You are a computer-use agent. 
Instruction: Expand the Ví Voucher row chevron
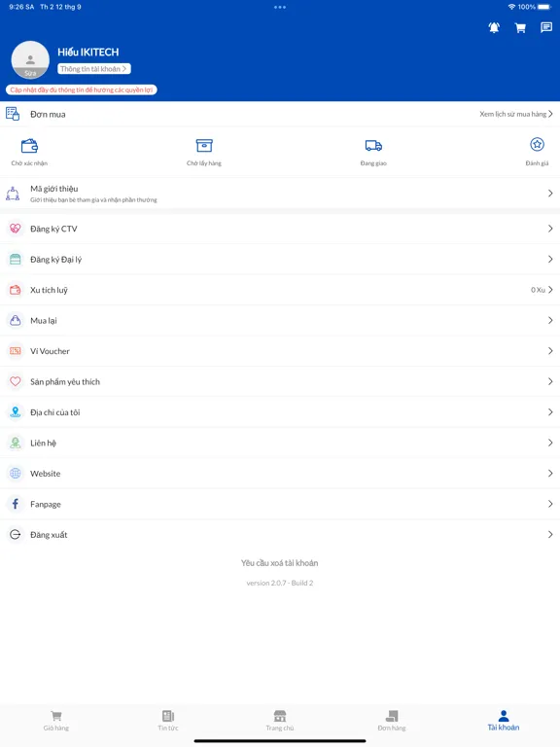click(x=550, y=351)
